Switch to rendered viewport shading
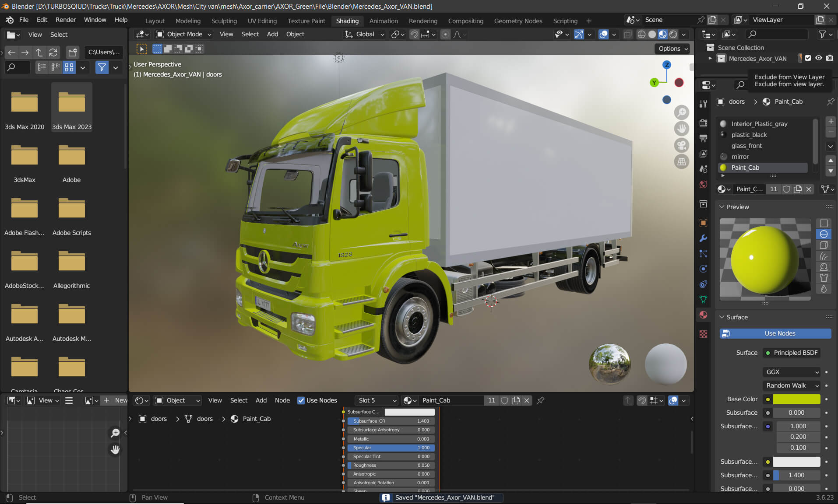 coord(673,34)
